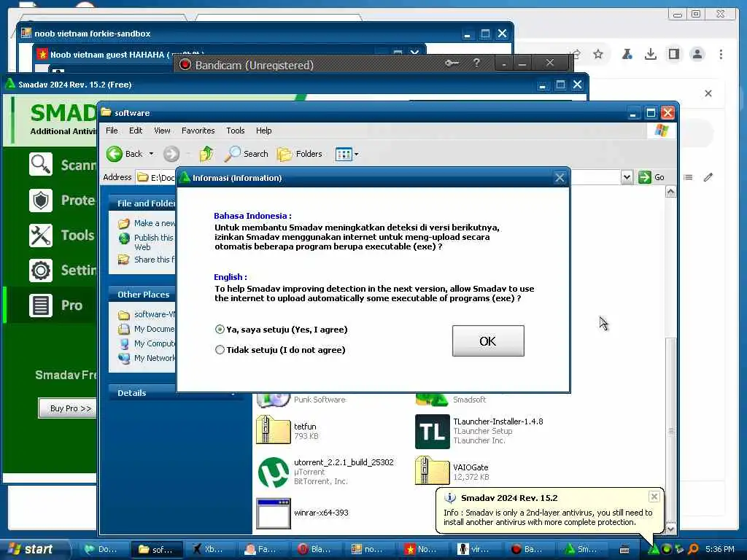Toggle Chrome side panel icon
Viewport: 747px width, 560px height.
tap(673, 54)
